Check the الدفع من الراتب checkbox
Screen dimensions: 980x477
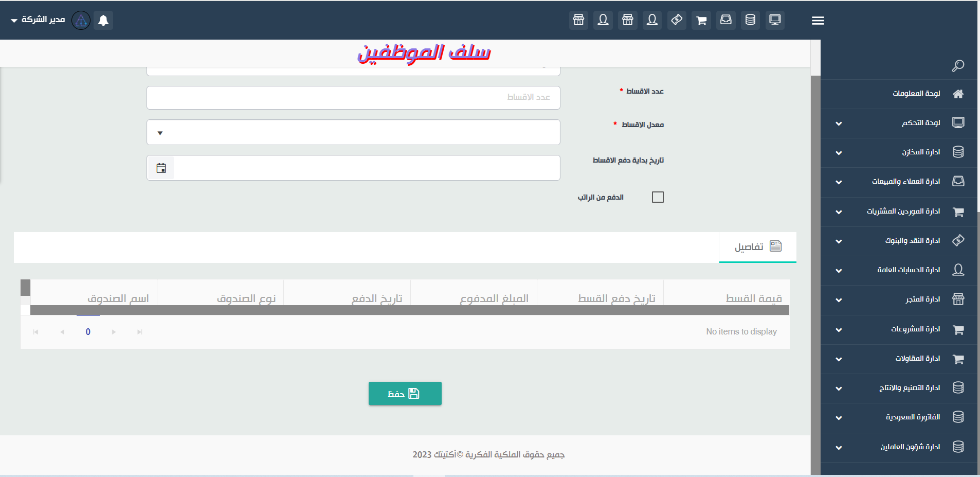[658, 197]
